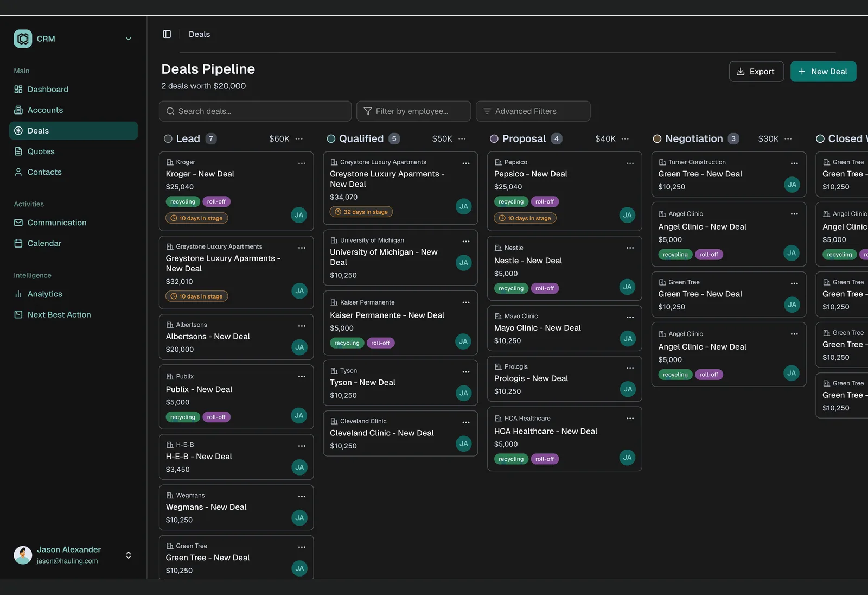This screenshot has height=595, width=868.
Task: Click the Qualified column status circle
Action: (x=331, y=138)
